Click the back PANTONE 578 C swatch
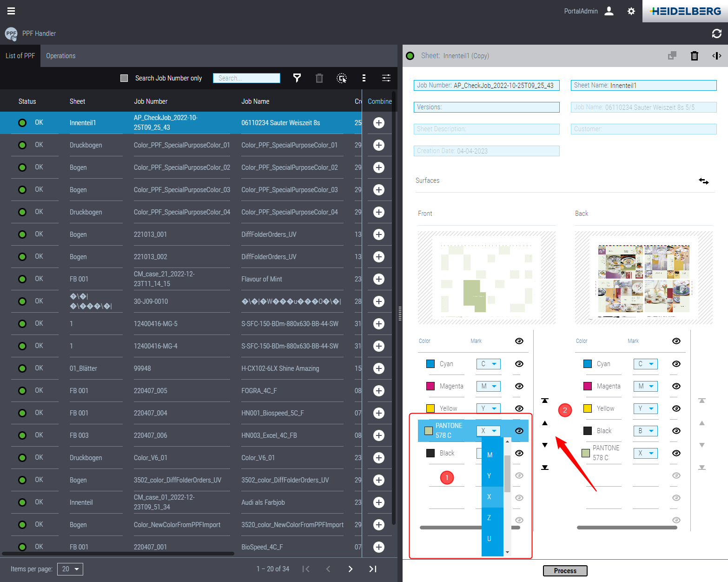728x582 pixels. [x=586, y=453]
